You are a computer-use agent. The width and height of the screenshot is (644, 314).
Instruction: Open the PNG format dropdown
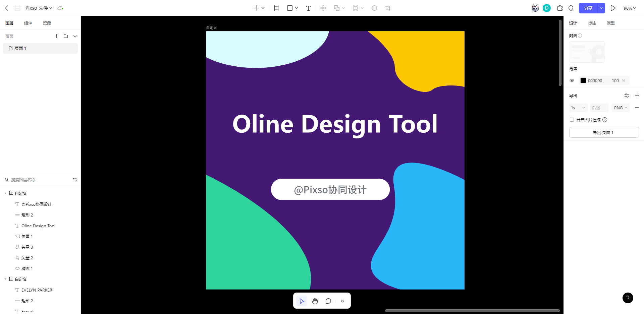621,108
